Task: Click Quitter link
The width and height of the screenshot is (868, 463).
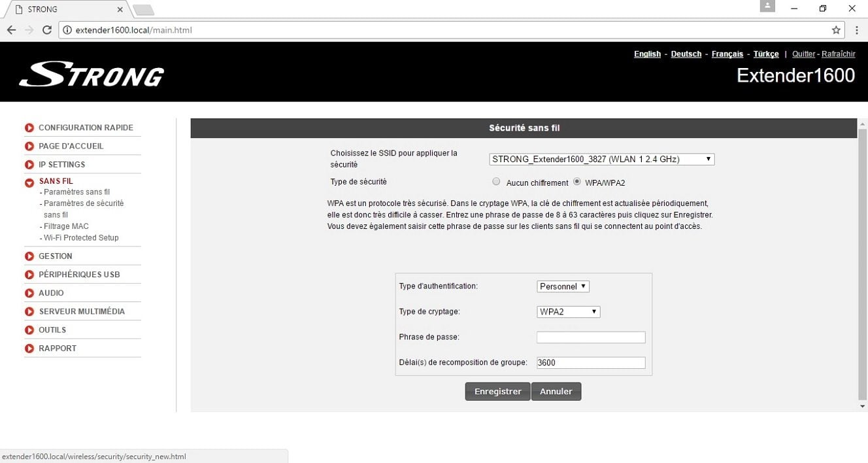Action: click(x=804, y=54)
